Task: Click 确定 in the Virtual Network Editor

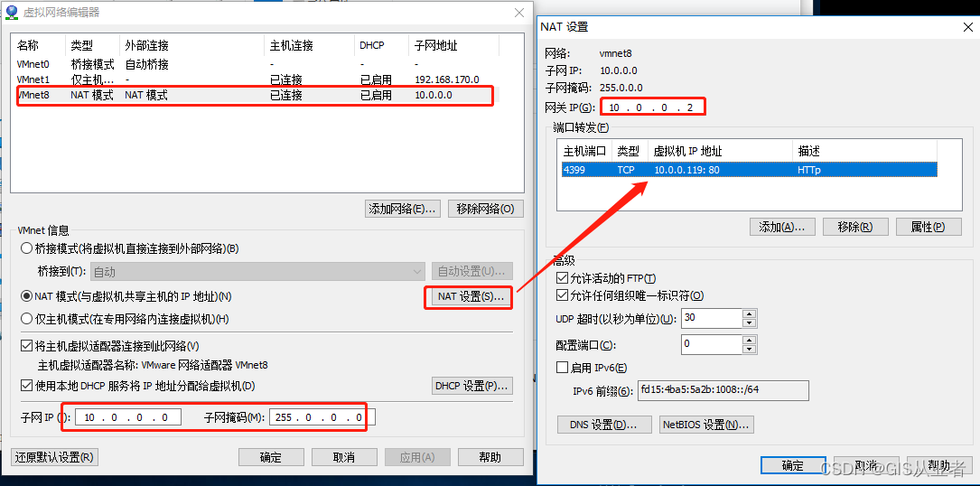Action: pyautogui.click(x=271, y=457)
